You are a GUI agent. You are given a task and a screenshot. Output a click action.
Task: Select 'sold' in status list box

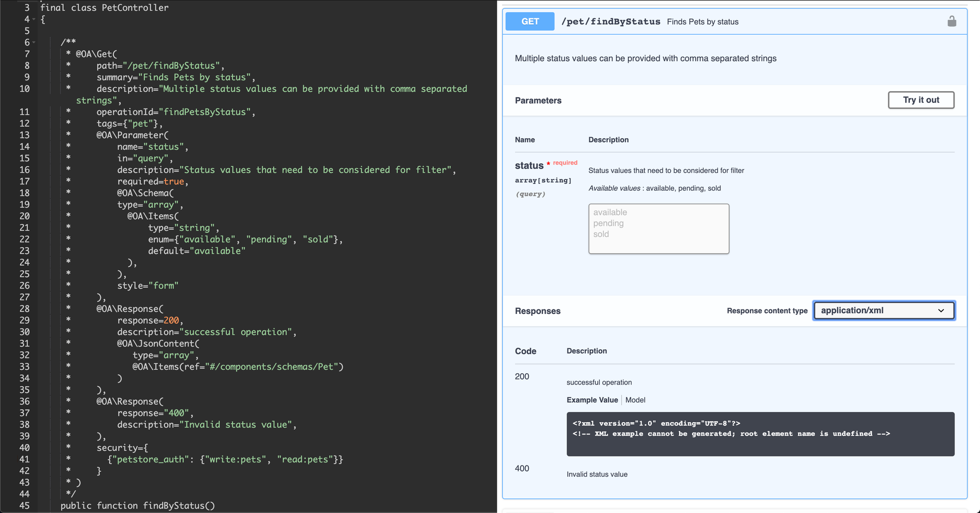pyautogui.click(x=601, y=234)
